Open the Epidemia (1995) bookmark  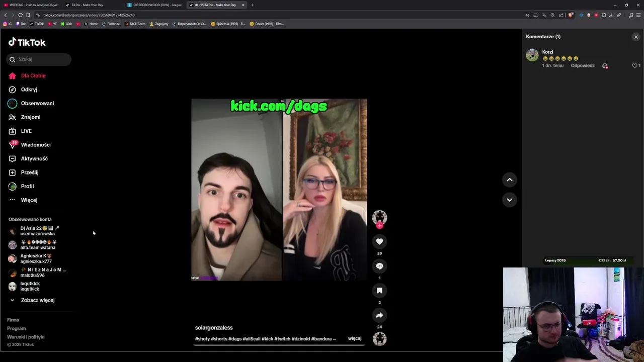[228, 24]
